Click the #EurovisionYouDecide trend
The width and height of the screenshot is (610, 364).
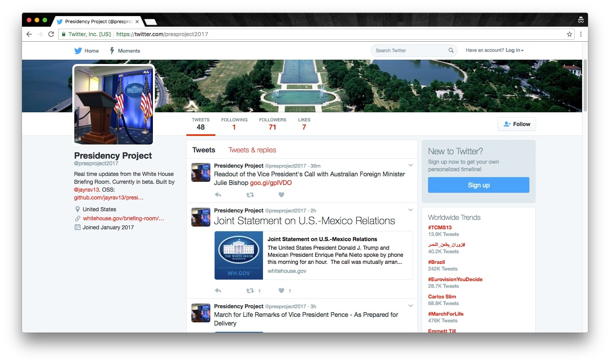(x=455, y=279)
